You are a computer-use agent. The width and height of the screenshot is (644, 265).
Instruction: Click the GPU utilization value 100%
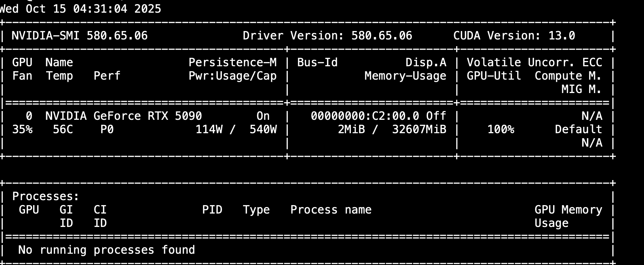coord(501,129)
